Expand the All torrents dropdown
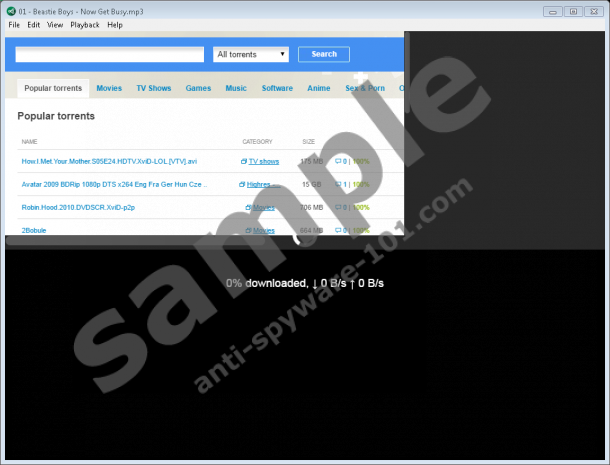 tap(251, 54)
